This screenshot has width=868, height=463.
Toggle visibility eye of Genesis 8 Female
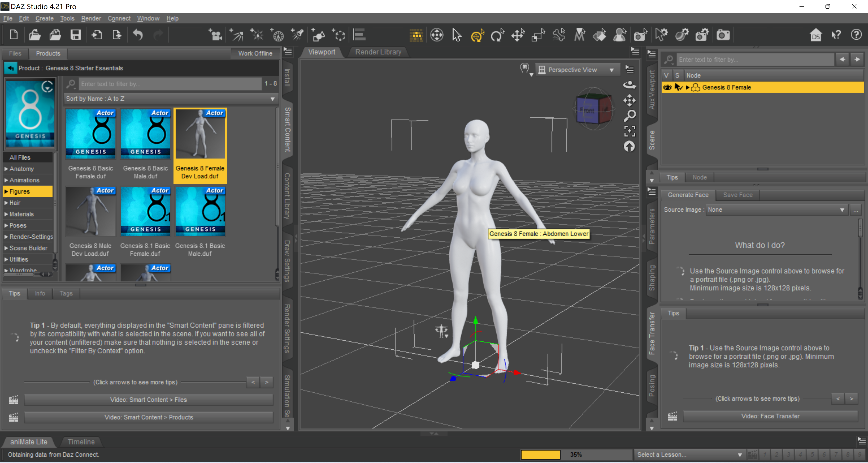click(667, 87)
